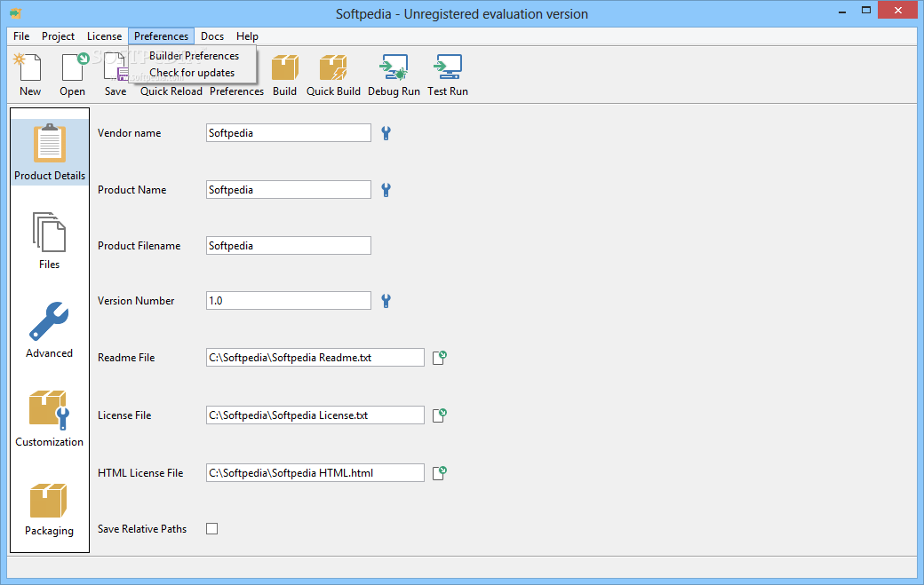Screen dimensions: 924x585
Task: Click the Quick Reload toolbar label
Action: tap(171, 91)
